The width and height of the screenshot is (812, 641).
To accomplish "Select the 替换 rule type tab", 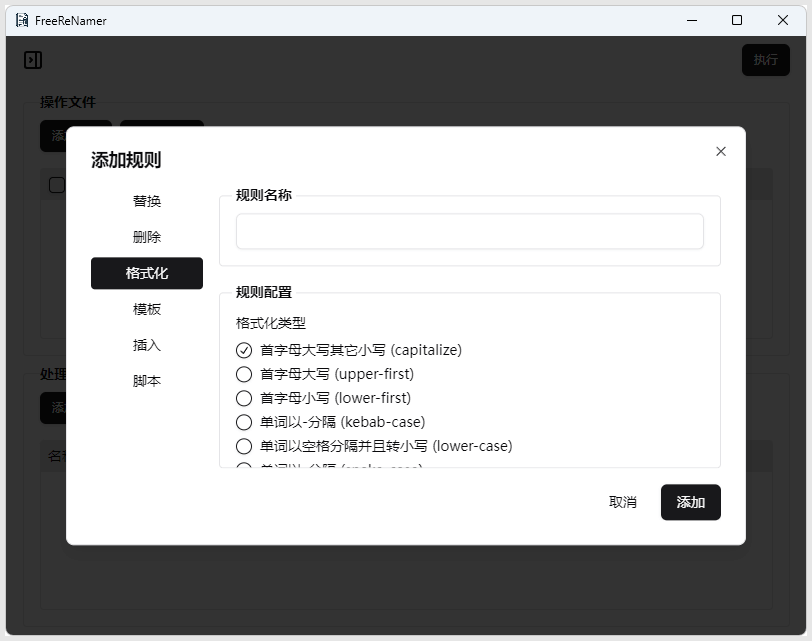I will [x=147, y=201].
